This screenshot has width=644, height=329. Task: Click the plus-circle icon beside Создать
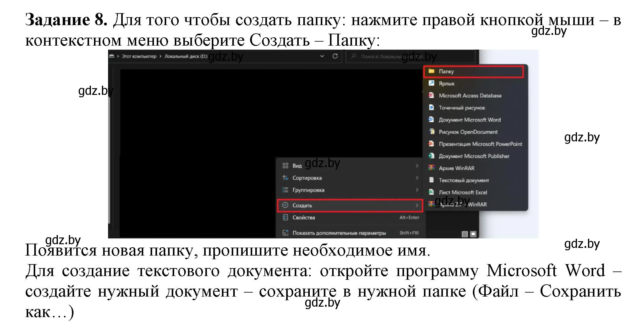[285, 205]
